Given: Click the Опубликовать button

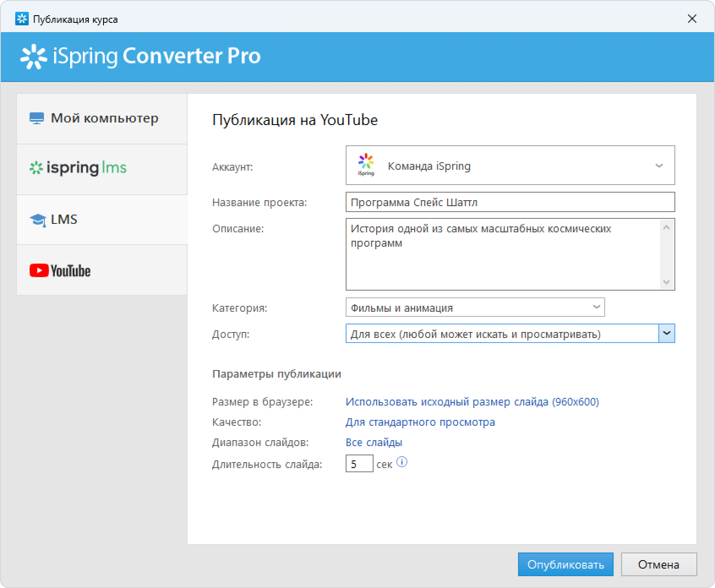Looking at the screenshot, I should click(565, 564).
